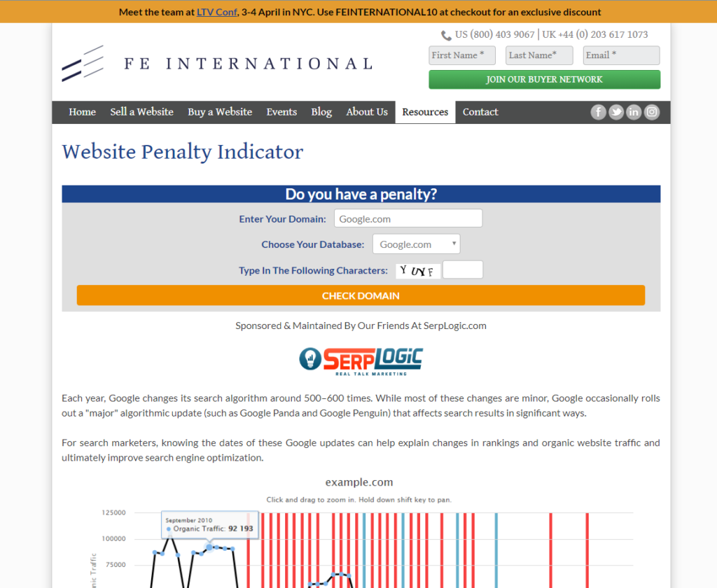This screenshot has height=588, width=717.
Task: Open FE International LinkedIn icon
Action: click(634, 112)
